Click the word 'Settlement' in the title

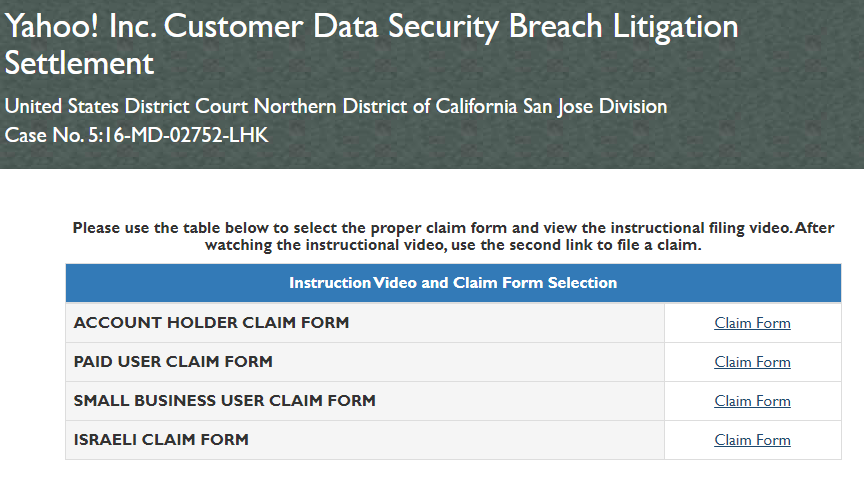click(79, 63)
